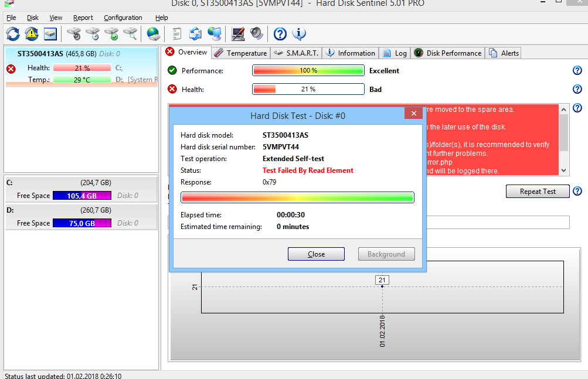588x379 pixels.
Task: Switch to the Temperature tab
Action: pyautogui.click(x=241, y=53)
